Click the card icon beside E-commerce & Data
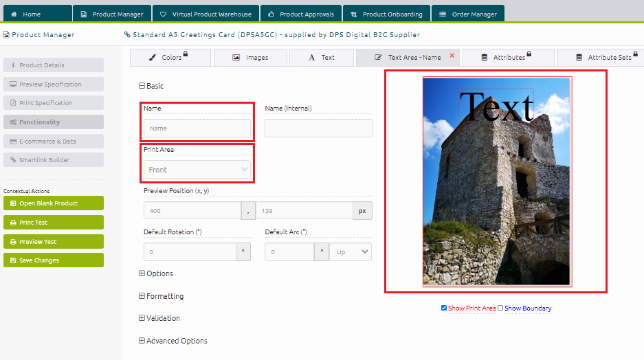The width and height of the screenshot is (644, 360). tap(13, 142)
